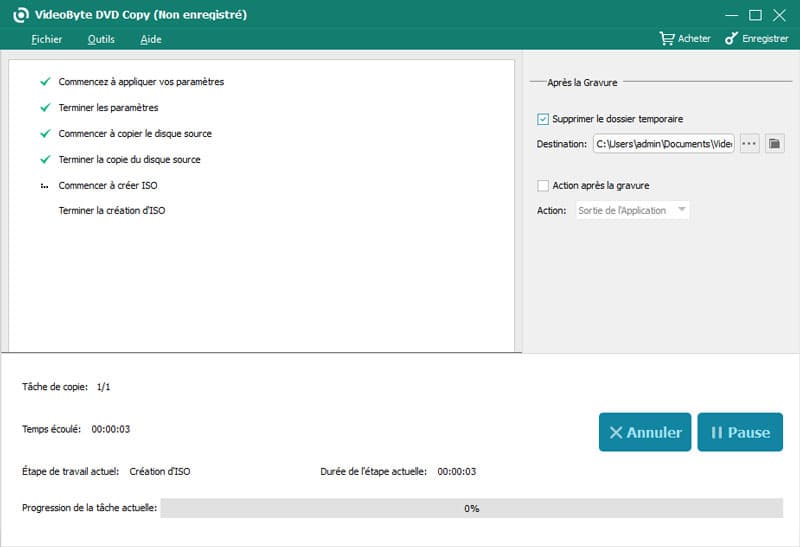The width and height of the screenshot is (800, 547).
Task: Click the key Enregistrer icon
Action: (x=731, y=39)
